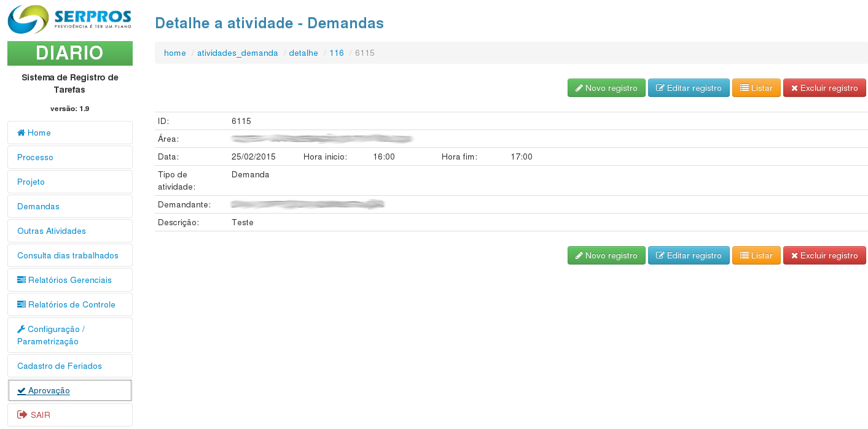Select Outras Atividades in sidebar
Image resolution: width=868 pixels, height=429 pixels.
coord(52,231)
